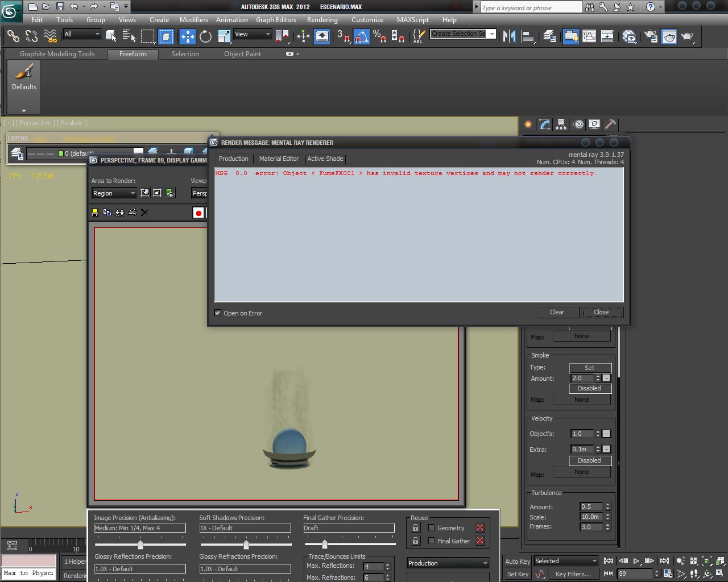728x582 pixels.
Task: Switch to the Material Editor message tab
Action: 279,159
